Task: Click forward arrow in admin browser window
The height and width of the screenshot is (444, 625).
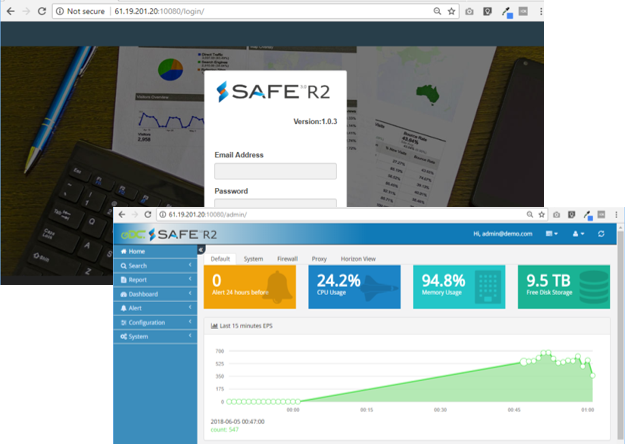Action: pos(135,214)
